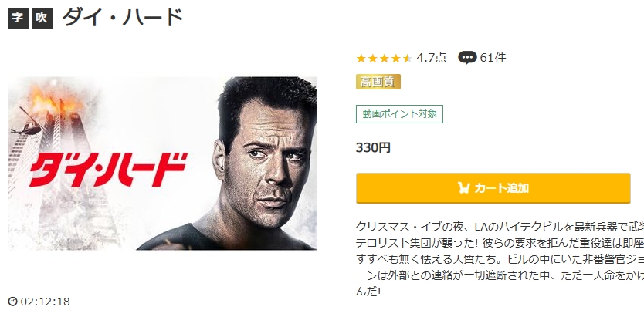The height and width of the screenshot is (327, 644).
Task: Select the middle third rating star
Action: [x=384, y=58]
